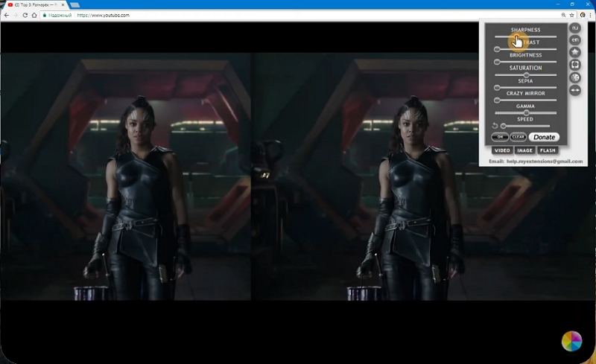Image resolution: width=596 pixels, height=364 pixels.
Task: Open a new browser tab
Action: [75, 5]
